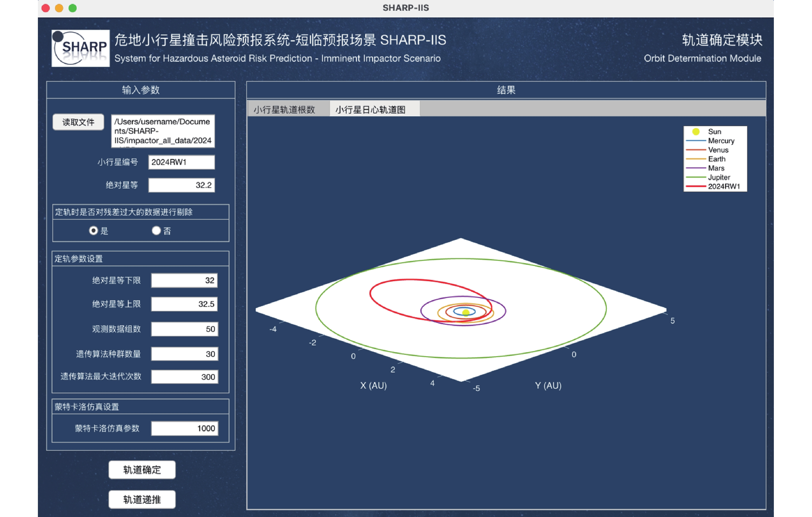Click the Jupiter legend entry
The width and height of the screenshot is (812, 517).
708,177
